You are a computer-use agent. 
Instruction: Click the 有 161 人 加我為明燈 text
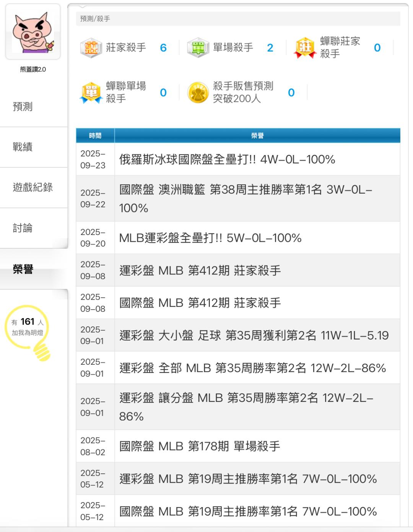point(28,327)
